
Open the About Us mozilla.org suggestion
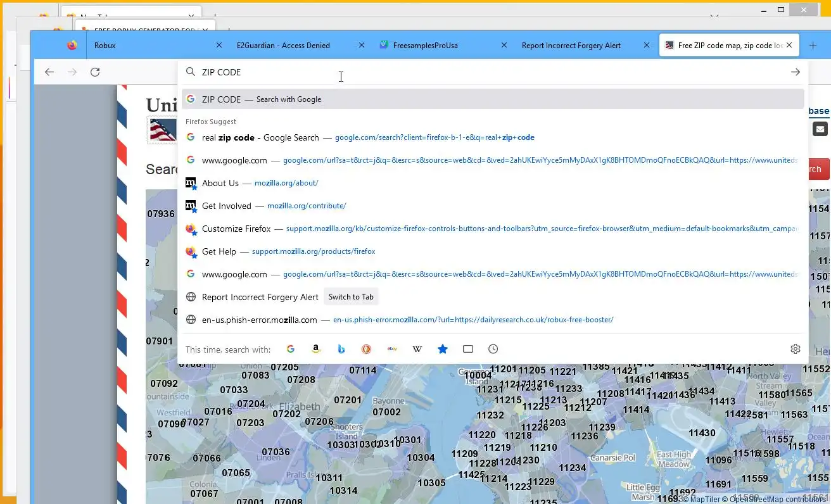[493, 183]
